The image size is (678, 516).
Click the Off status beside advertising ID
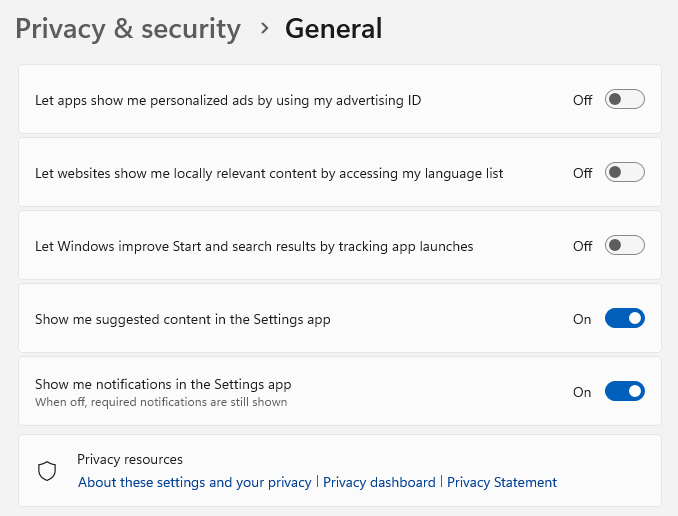pyautogui.click(x=582, y=100)
